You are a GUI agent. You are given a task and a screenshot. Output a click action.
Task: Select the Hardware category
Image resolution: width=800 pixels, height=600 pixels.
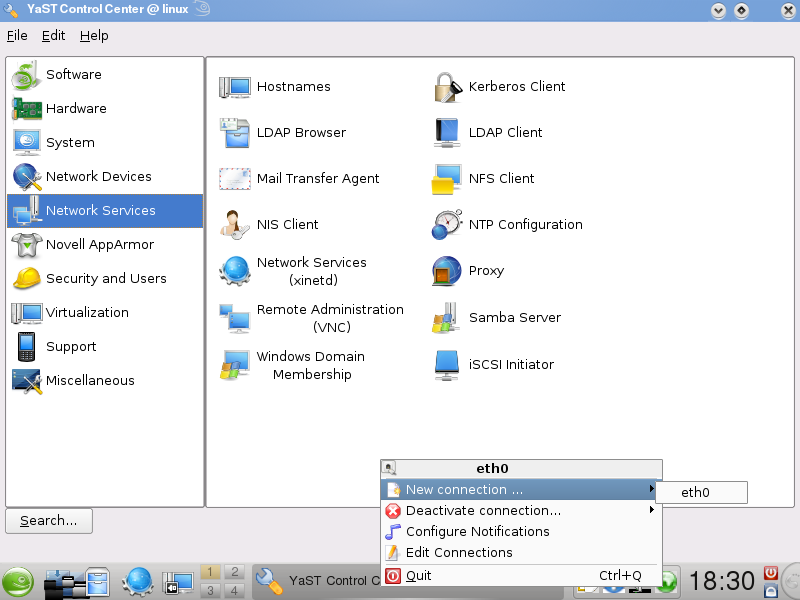point(105,109)
